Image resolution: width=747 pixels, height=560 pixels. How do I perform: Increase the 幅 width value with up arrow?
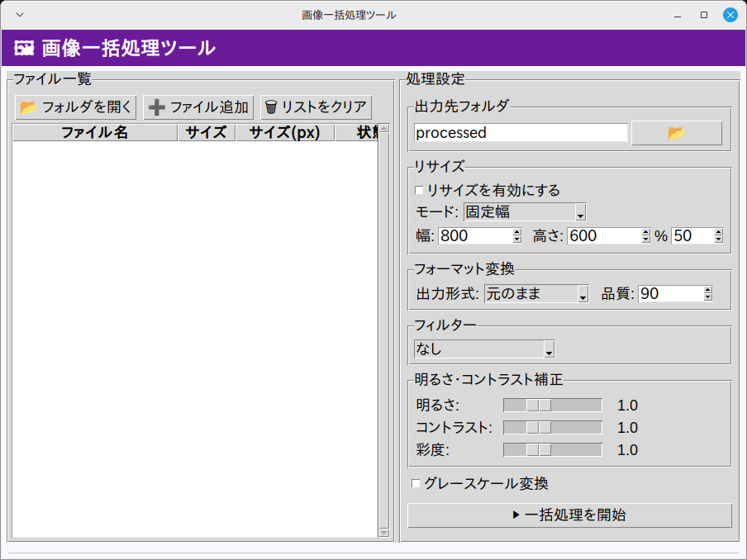pos(517,232)
